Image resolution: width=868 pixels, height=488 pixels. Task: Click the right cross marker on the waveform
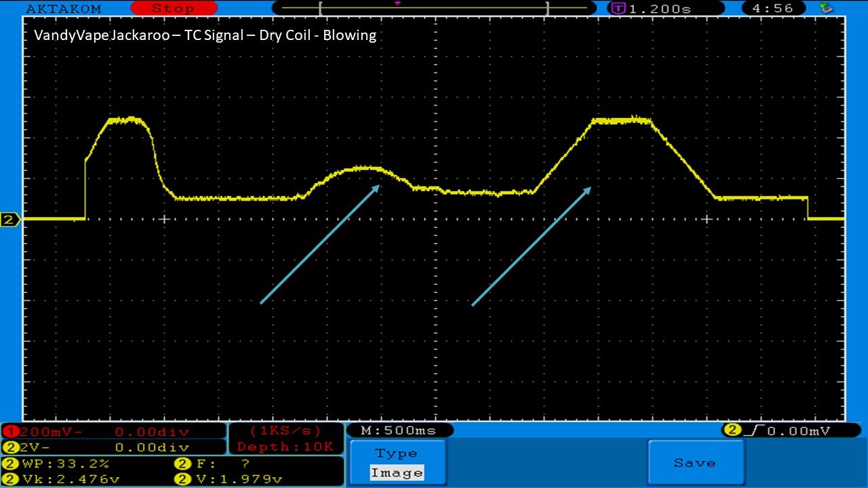click(707, 219)
